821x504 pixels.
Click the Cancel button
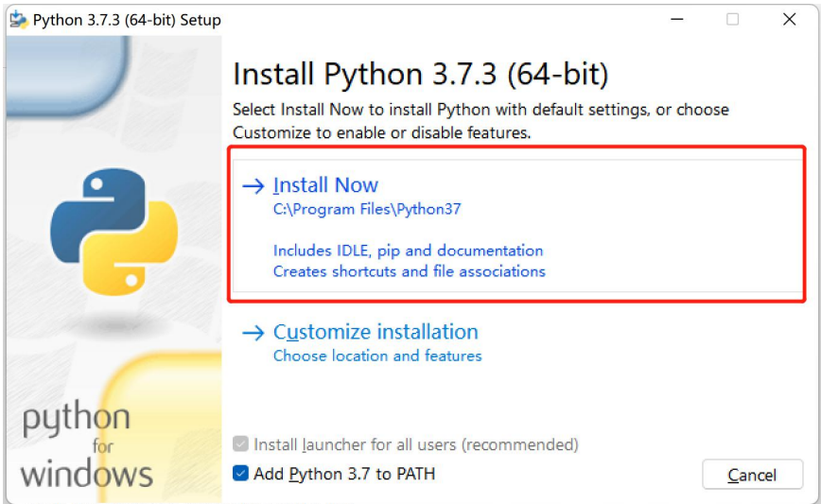click(x=752, y=474)
